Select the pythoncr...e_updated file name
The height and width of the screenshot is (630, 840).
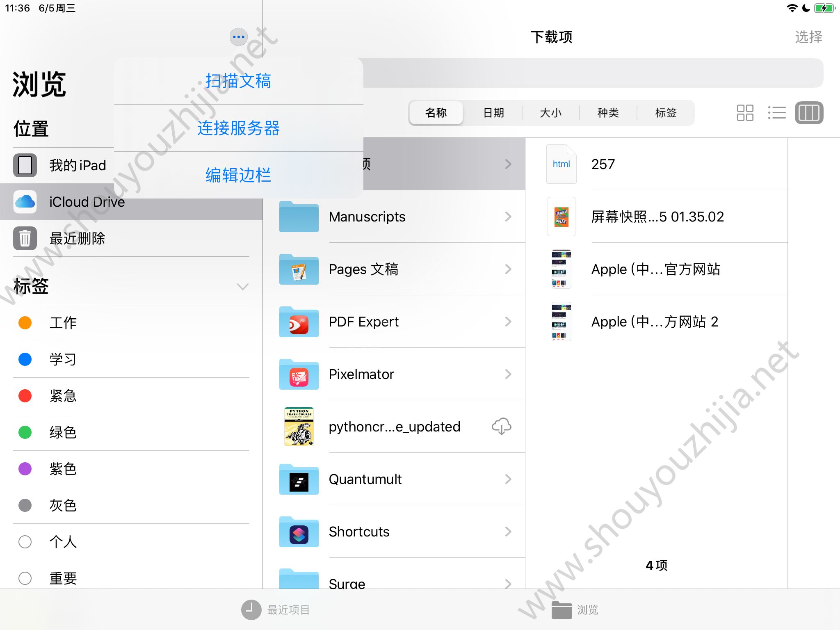pyautogui.click(x=395, y=427)
